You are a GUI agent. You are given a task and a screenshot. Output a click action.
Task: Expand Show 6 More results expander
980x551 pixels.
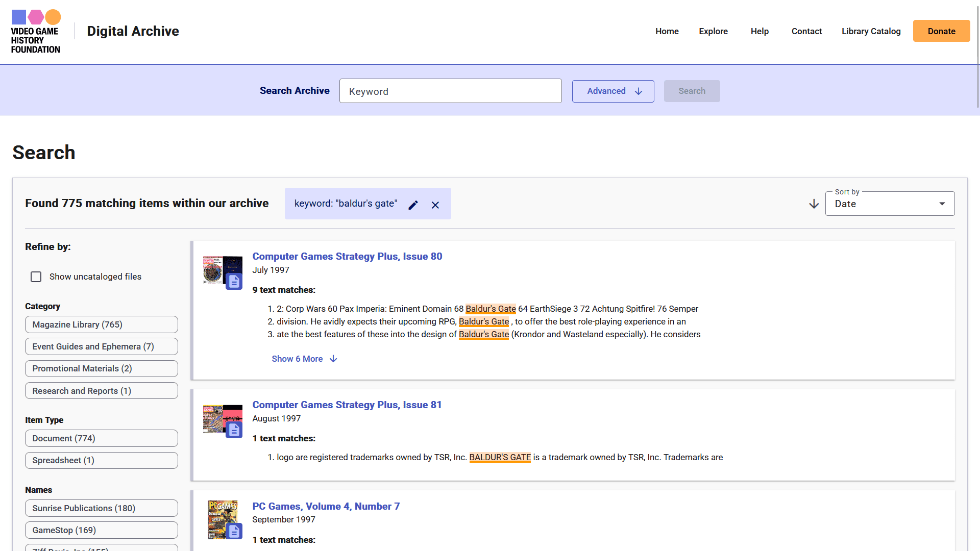point(304,358)
